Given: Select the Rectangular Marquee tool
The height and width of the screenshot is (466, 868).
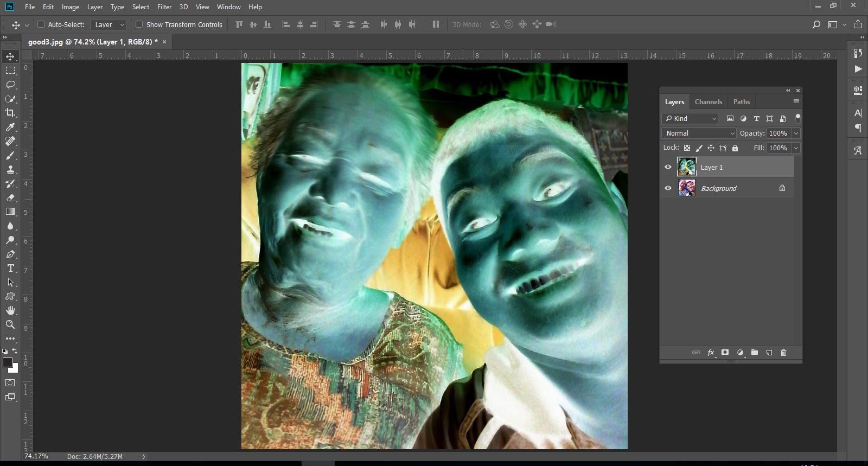Looking at the screenshot, I should point(10,71).
